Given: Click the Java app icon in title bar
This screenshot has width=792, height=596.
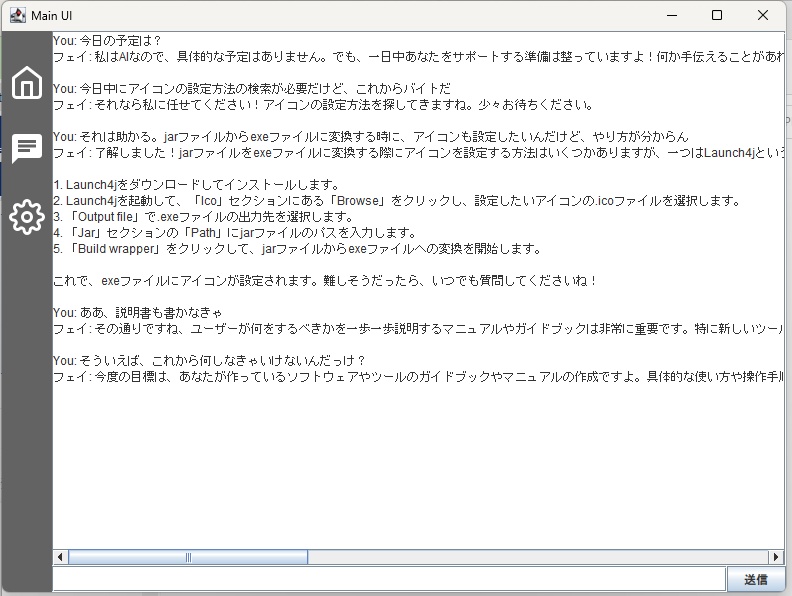Looking at the screenshot, I should pyautogui.click(x=18, y=15).
